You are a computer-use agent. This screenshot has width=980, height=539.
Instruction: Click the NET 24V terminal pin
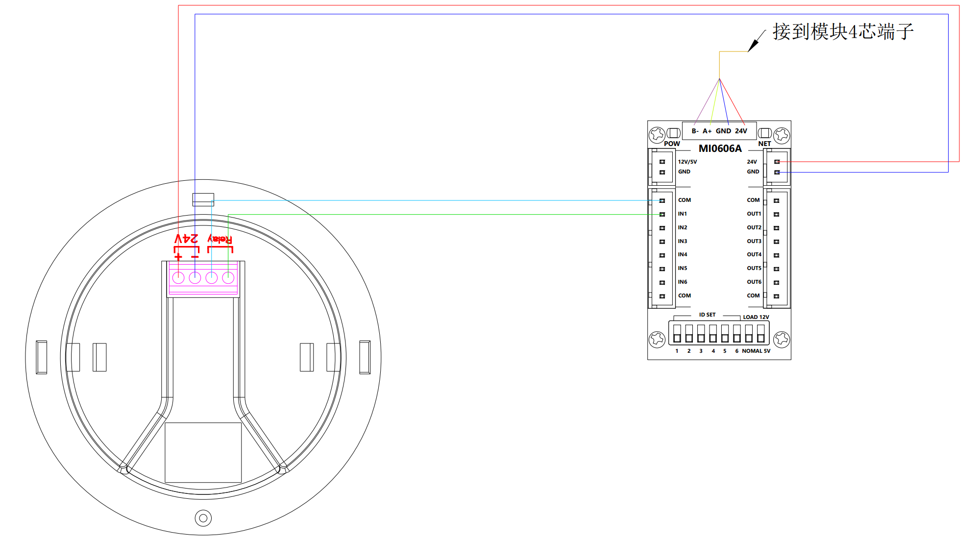(x=777, y=162)
